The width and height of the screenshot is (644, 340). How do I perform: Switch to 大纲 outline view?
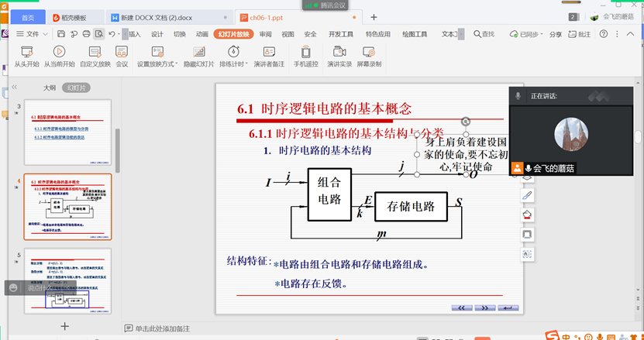tap(48, 88)
